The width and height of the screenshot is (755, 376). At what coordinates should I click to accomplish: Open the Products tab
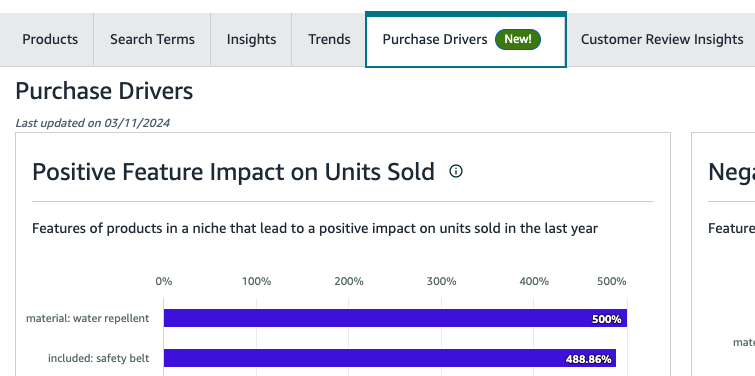[50, 39]
